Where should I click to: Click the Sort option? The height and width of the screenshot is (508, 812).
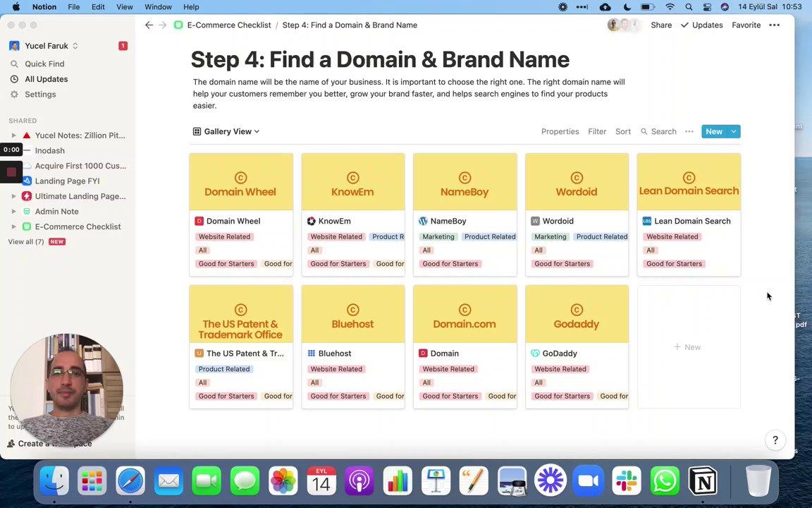click(x=623, y=132)
